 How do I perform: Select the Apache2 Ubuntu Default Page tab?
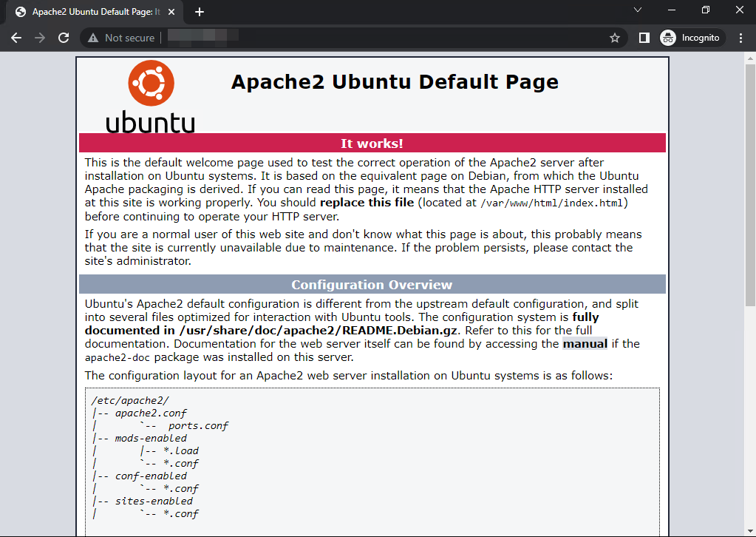click(96, 11)
